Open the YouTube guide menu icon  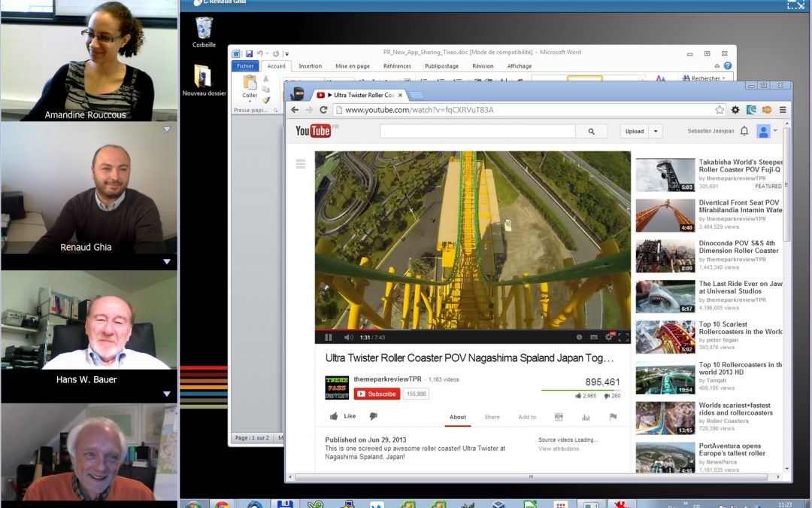tap(300, 164)
